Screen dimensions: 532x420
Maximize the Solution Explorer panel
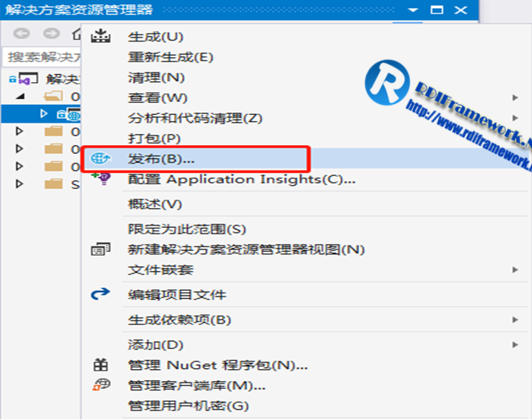pyautogui.click(x=436, y=10)
